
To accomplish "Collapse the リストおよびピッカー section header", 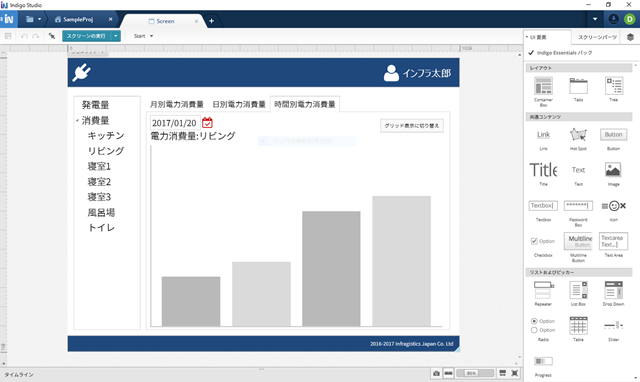I will (579, 272).
